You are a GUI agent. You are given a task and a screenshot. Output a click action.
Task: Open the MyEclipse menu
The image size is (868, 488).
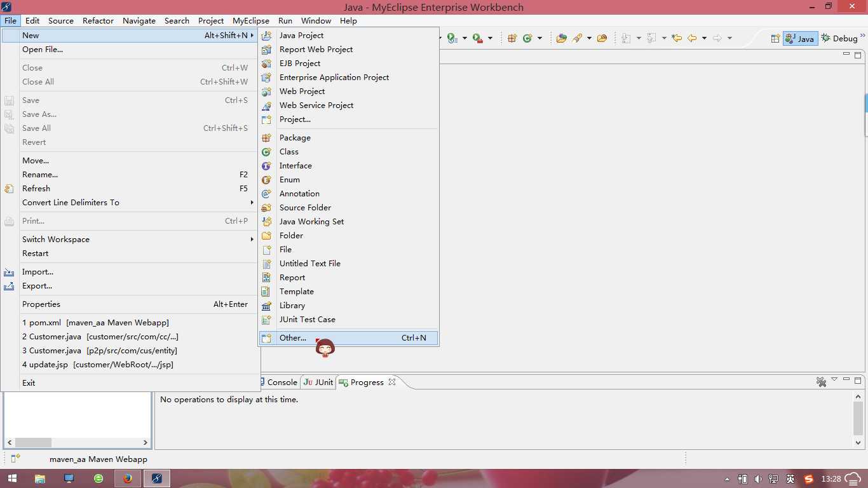pyautogui.click(x=251, y=20)
